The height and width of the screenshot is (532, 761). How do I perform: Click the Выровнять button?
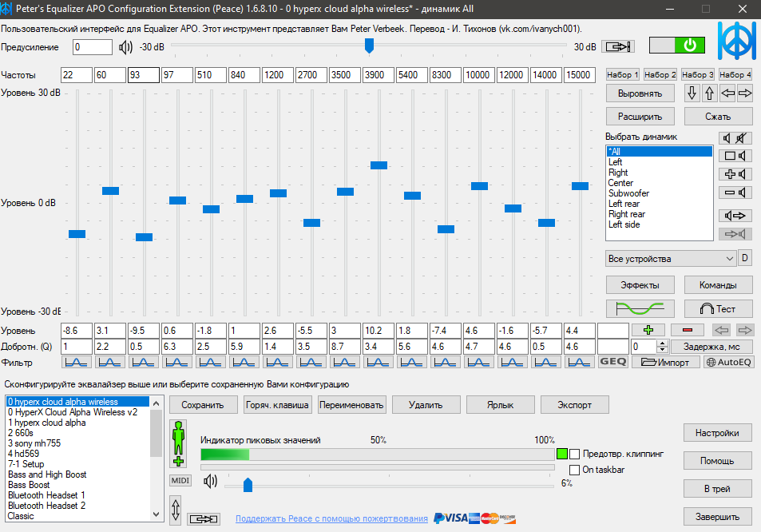pyautogui.click(x=640, y=93)
